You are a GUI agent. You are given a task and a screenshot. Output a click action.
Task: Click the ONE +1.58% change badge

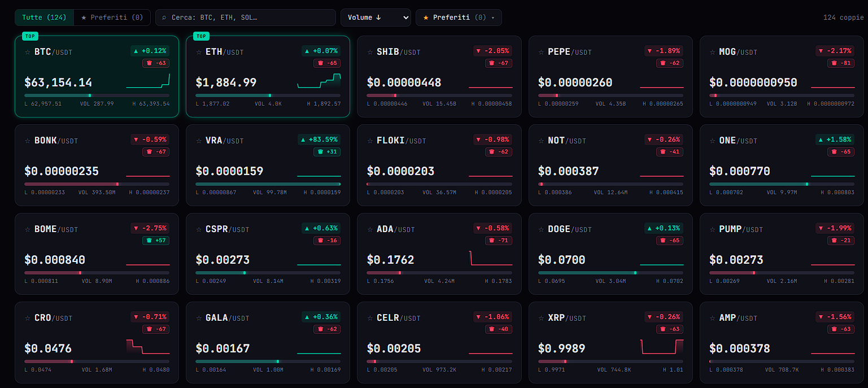tap(835, 139)
